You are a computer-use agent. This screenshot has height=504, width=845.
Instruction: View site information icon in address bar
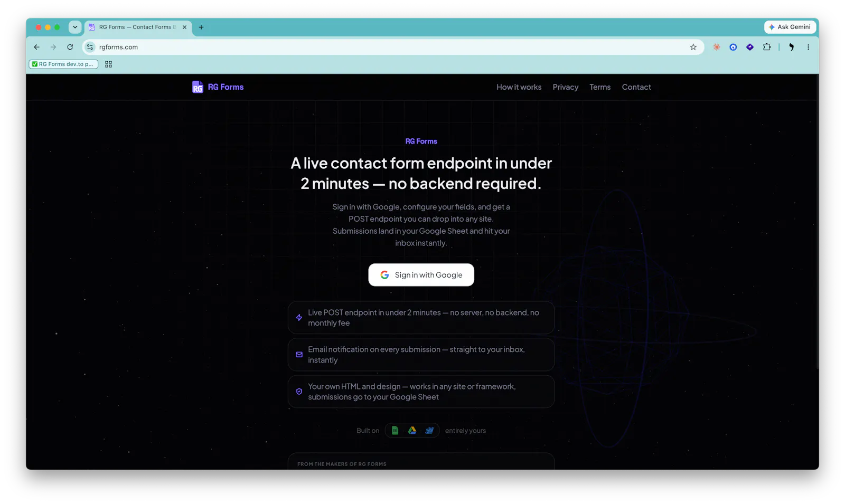click(90, 47)
